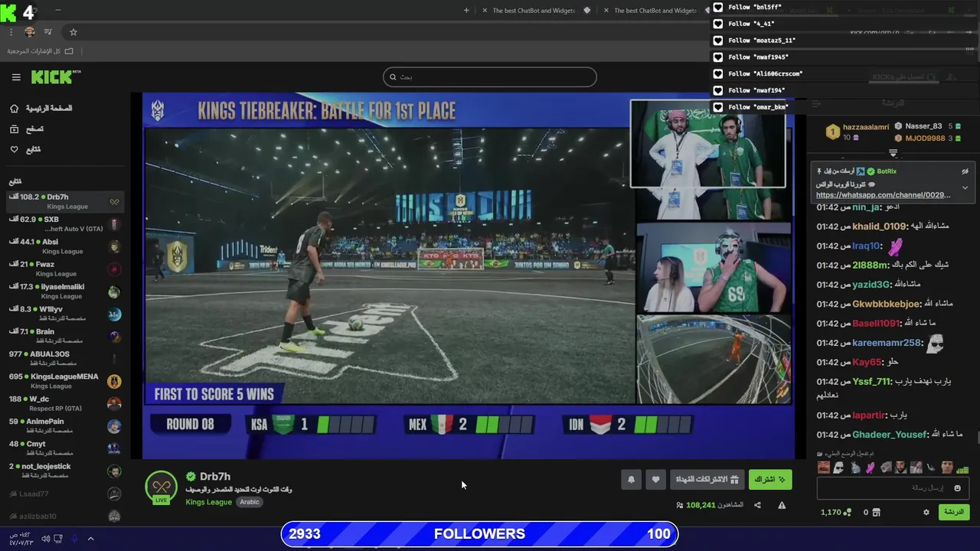
Task: Open Brain channel in followed list
Action: [64, 336]
